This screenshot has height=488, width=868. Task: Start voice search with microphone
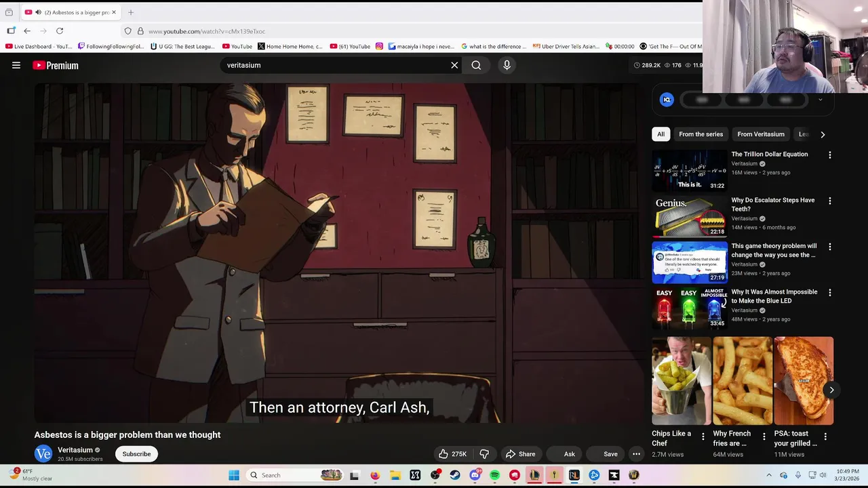tap(507, 65)
